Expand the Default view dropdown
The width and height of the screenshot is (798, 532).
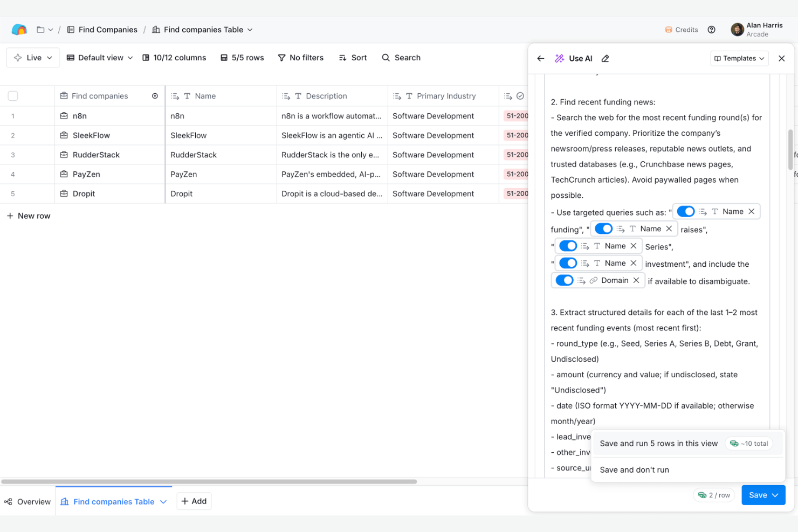point(99,57)
